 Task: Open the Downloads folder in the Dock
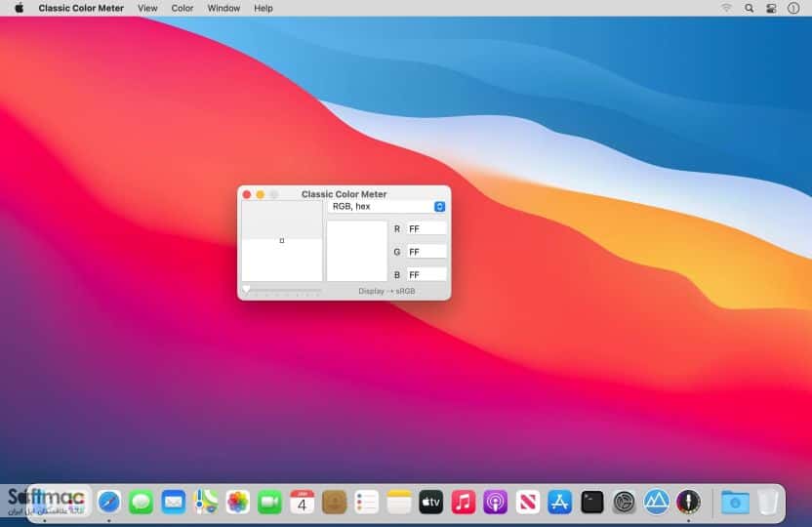coord(735,502)
